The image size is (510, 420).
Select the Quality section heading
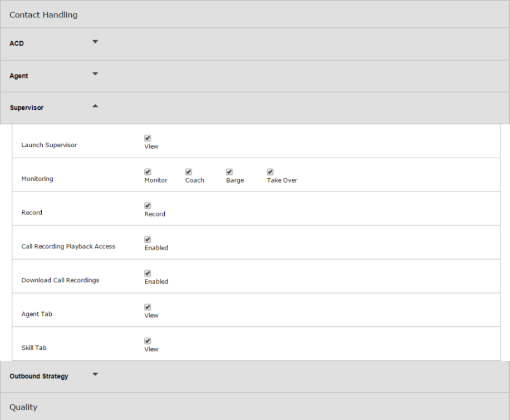(23, 407)
